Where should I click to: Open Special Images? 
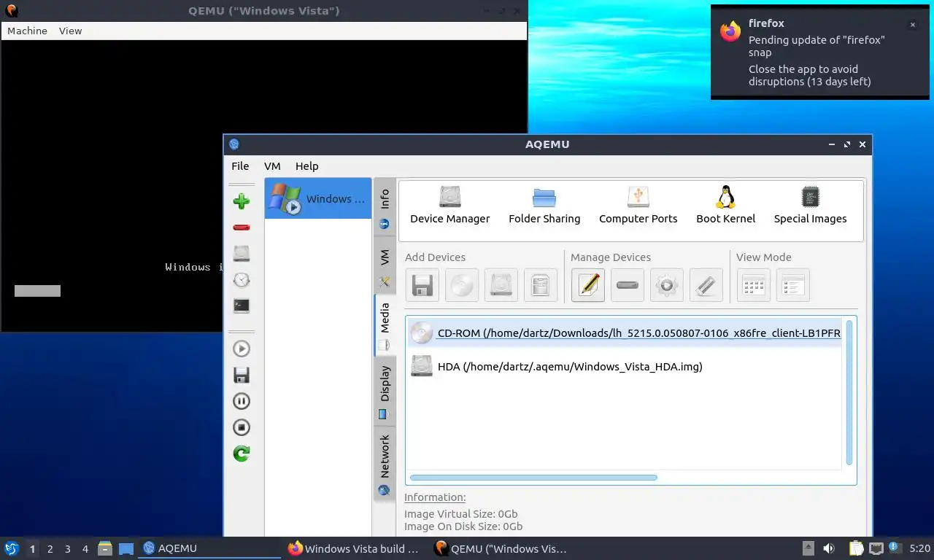click(x=810, y=205)
